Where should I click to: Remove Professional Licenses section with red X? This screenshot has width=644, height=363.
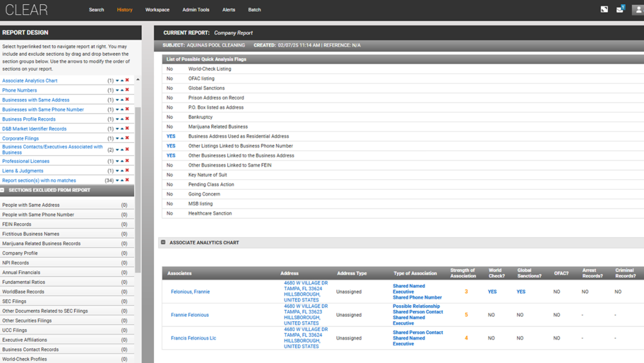[127, 161]
